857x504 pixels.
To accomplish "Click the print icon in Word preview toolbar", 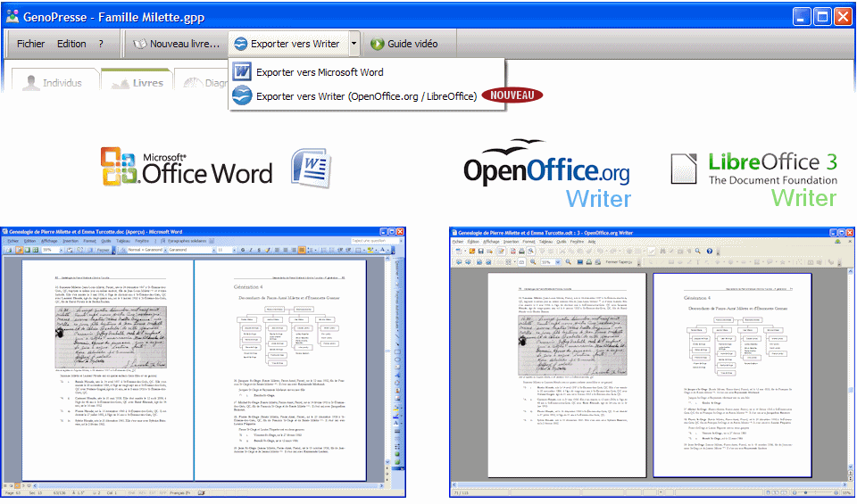I will 9,250.
